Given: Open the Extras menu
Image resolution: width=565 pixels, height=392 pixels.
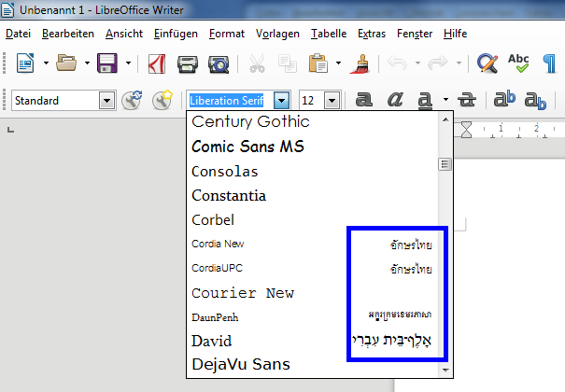Looking at the screenshot, I should coord(372,34).
